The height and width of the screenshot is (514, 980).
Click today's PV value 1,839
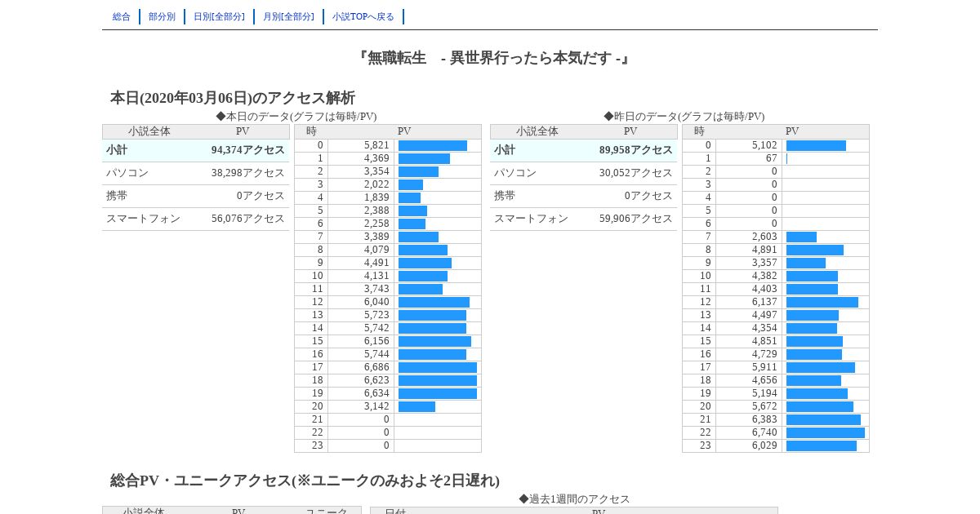click(376, 197)
